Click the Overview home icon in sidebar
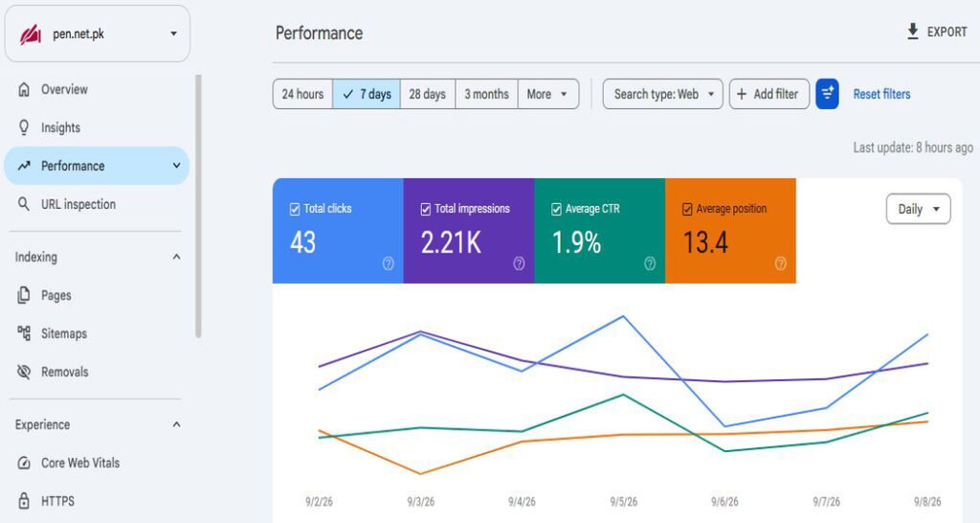 (24, 89)
